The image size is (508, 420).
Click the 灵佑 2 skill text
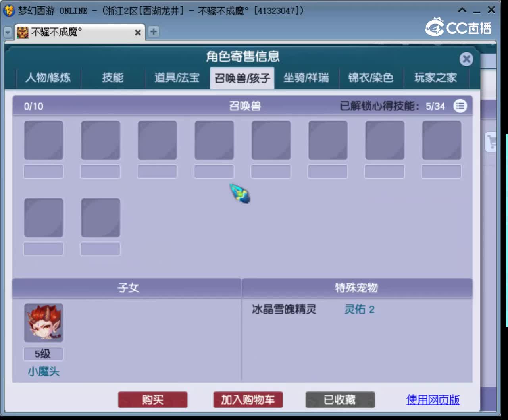(x=360, y=309)
